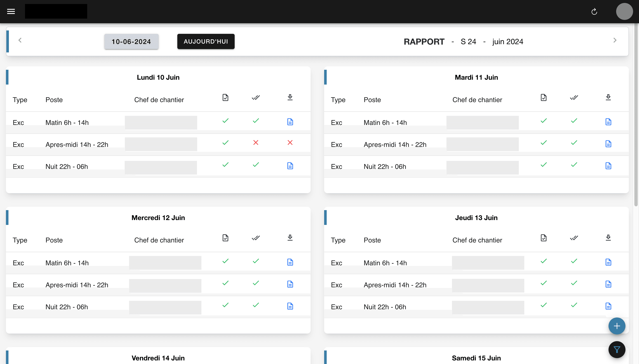Go to previous week with left chevron
639x364 pixels.
point(20,40)
